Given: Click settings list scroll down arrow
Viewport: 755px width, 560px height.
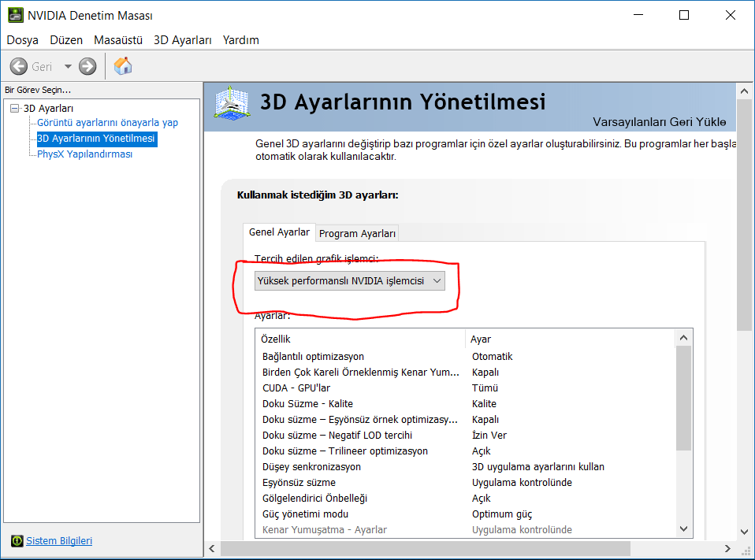Looking at the screenshot, I should [x=684, y=528].
